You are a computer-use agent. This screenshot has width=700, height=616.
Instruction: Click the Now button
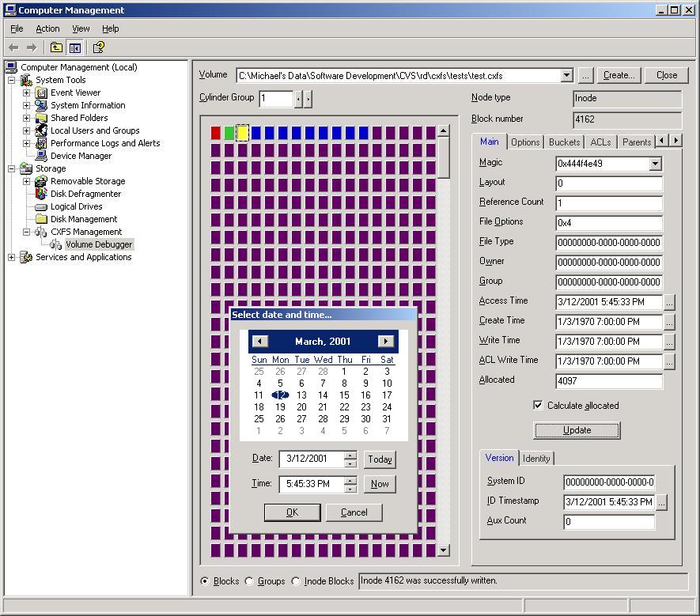coord(380,484)
